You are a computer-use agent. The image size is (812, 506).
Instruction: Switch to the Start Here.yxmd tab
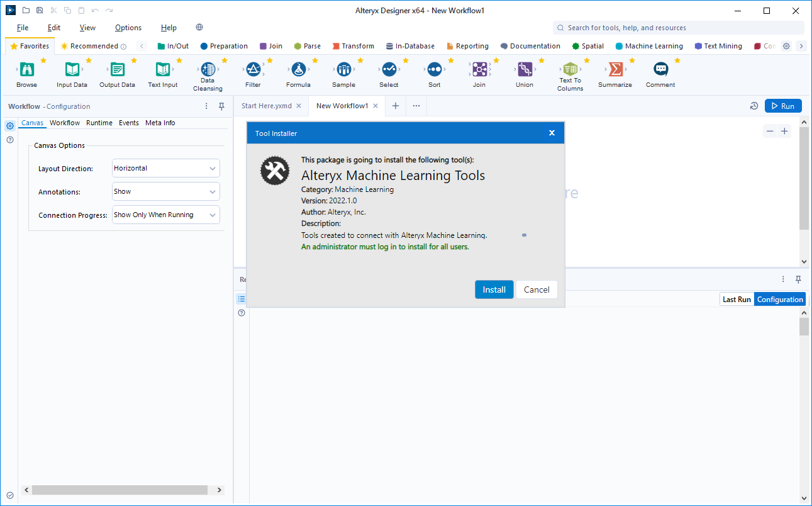tap(267, 106)
